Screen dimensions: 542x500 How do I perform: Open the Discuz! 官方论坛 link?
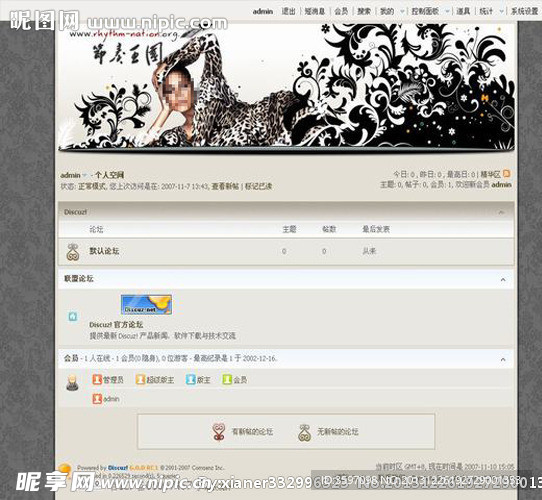[x=116, y=325]
